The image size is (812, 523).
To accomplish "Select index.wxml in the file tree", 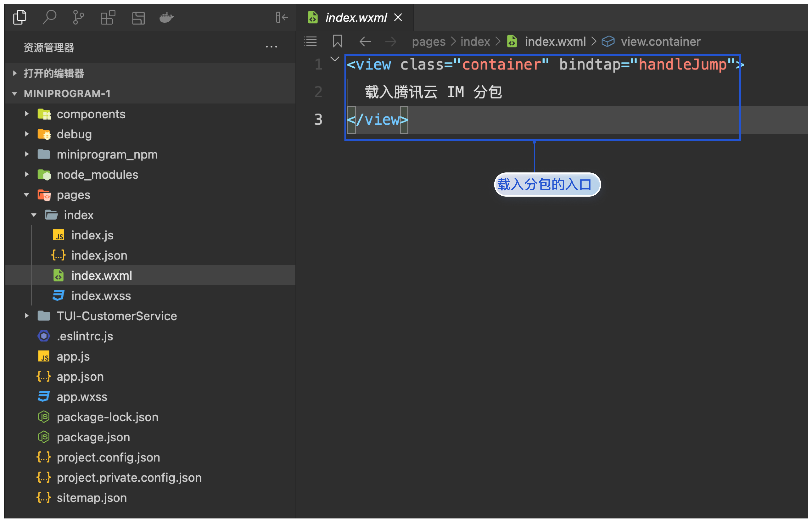I will (x=150, y=275).
